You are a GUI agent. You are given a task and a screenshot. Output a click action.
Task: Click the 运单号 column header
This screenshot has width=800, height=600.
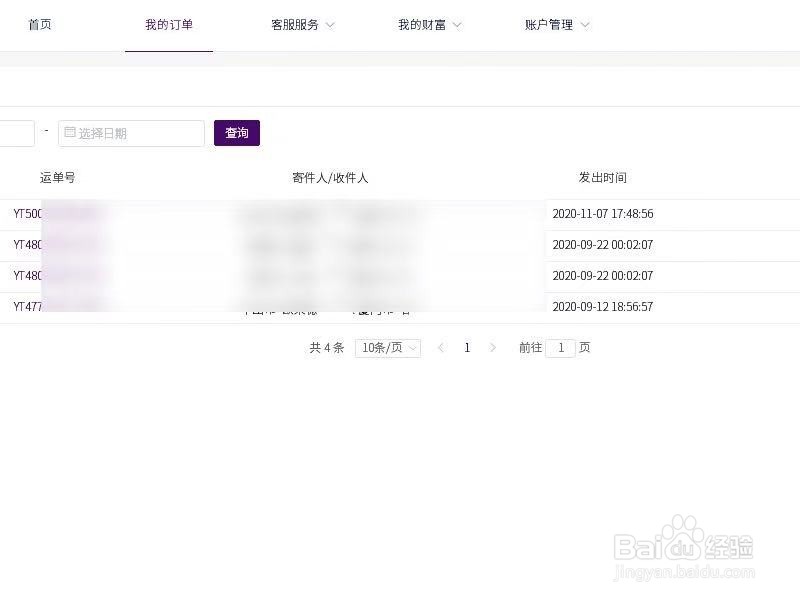coord(57,178)
